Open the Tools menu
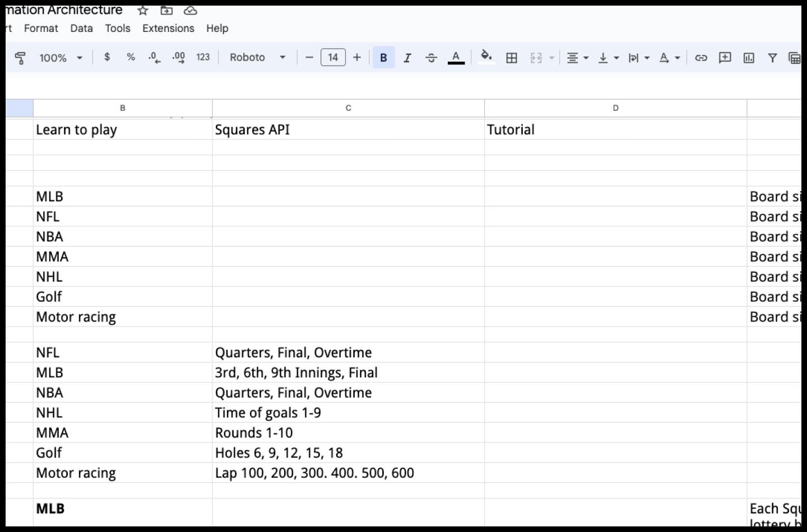Screen dimensions: 807x532 point(118,28)
